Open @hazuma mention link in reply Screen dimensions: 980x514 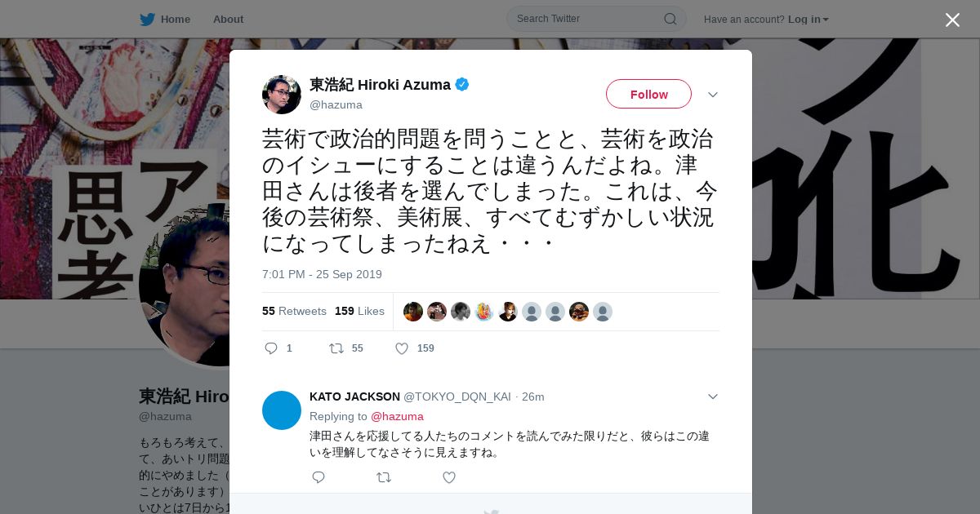click(397, 416)
